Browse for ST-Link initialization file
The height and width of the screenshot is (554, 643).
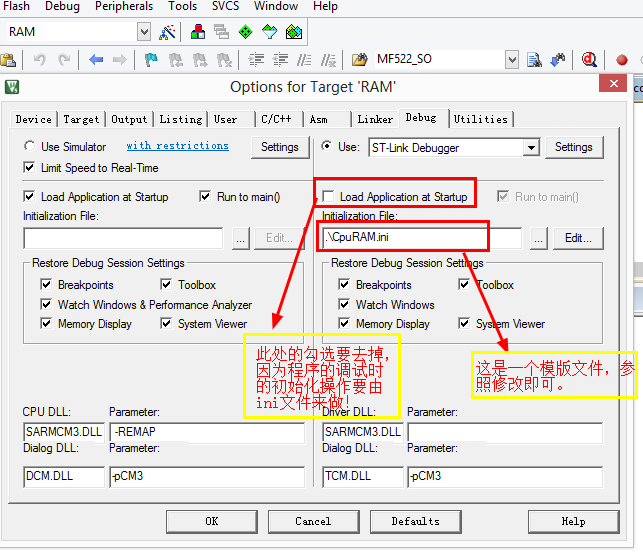point(538,238)
